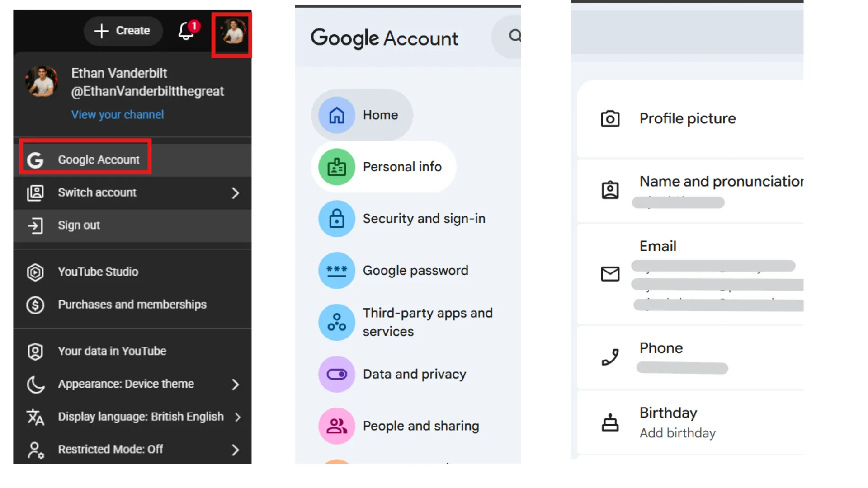The image size is (868, 488).
Task: Click View your channel link
Action: click(118, 115)
